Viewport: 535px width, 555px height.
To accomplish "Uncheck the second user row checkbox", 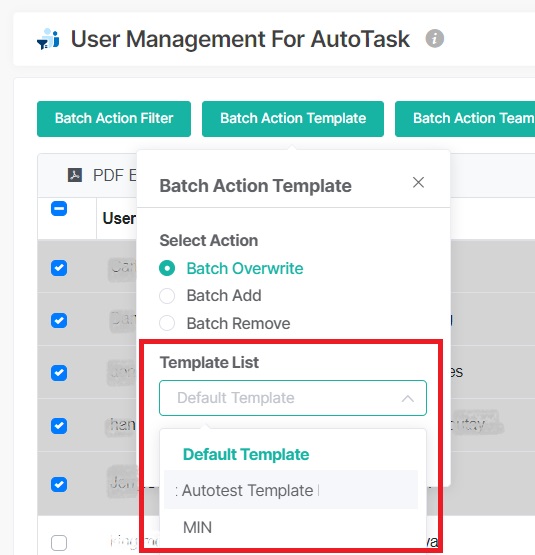I will tap(59, 320).
